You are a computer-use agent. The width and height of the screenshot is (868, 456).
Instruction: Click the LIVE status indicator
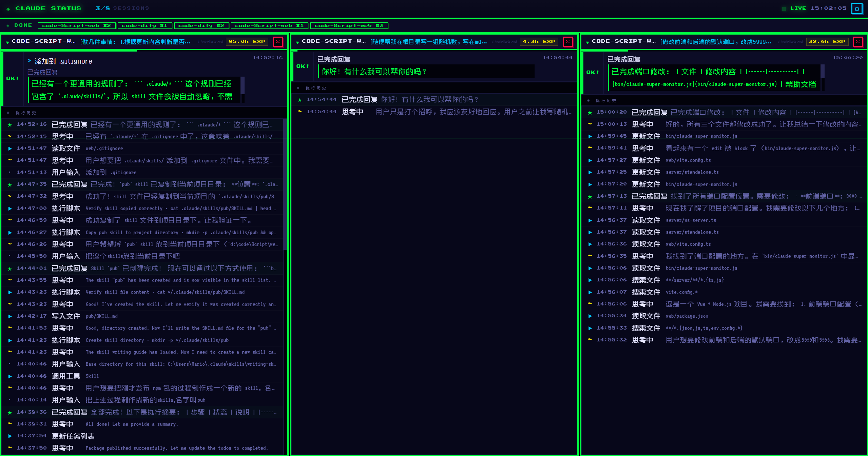[x=794, y=8]
